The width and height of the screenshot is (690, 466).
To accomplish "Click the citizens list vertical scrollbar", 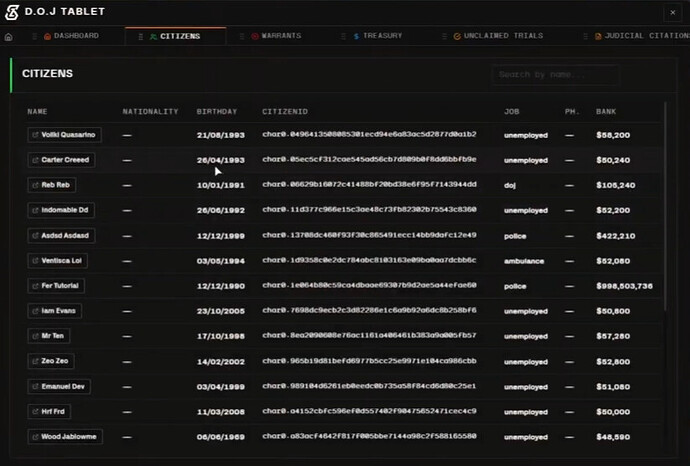I will [x=665, y=206].
